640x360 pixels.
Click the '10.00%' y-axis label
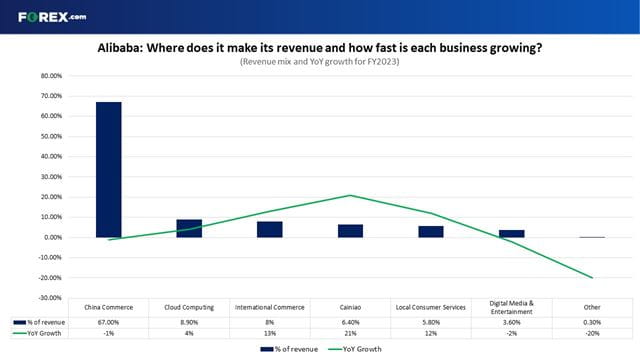coord(51,217)
